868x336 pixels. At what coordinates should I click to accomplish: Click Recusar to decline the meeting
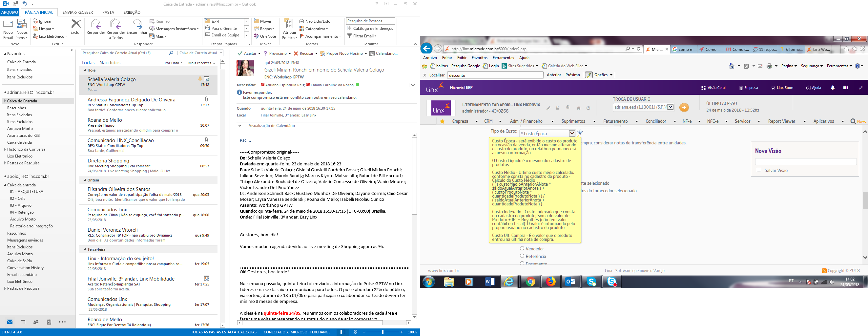click(306, 53)
